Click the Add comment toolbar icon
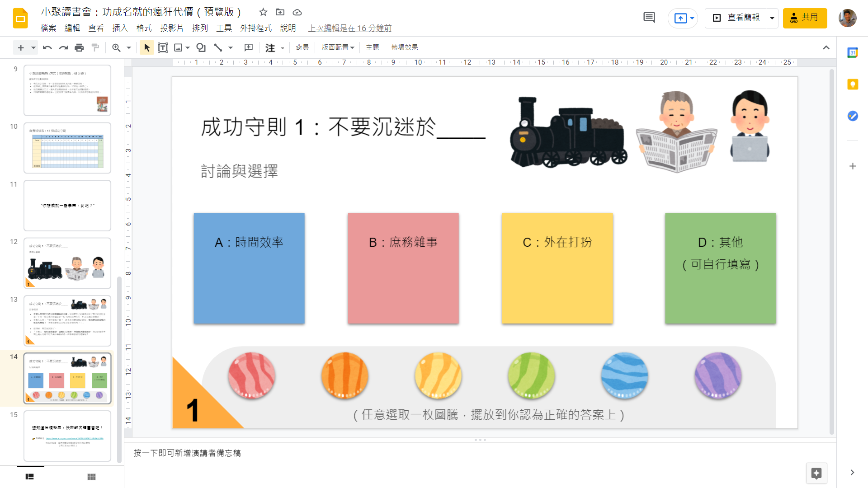Viewport: 868px width, 488px height. tap(249, 47)
